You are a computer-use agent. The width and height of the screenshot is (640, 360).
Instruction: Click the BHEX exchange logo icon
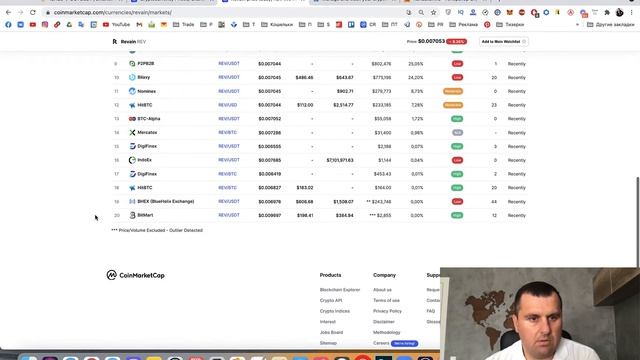point(132,201)
